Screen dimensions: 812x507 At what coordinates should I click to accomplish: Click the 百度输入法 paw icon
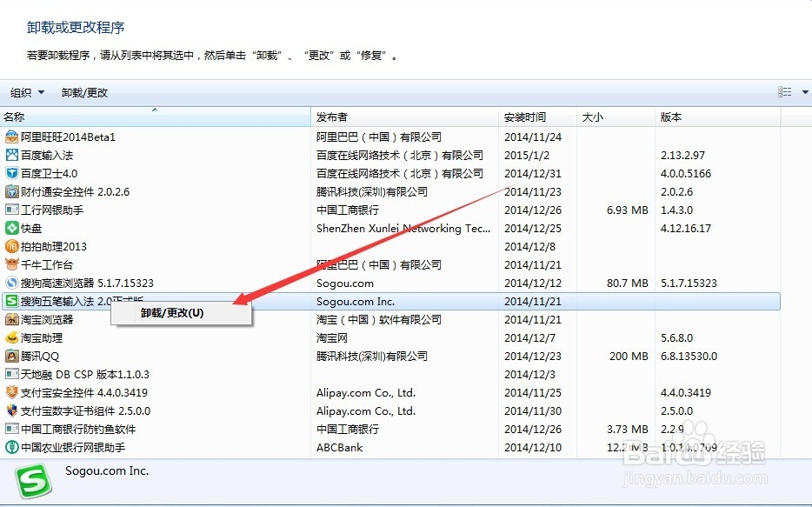click(x=11, y=155)
